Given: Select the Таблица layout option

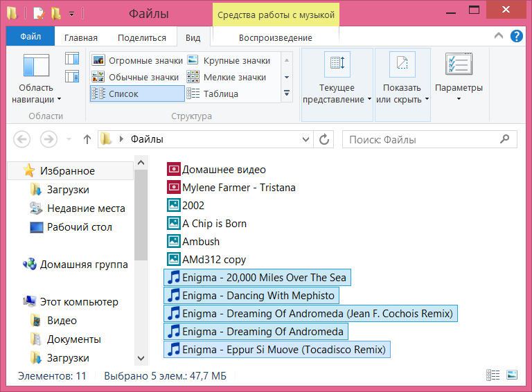Looking at the screenshot, I should pos(213,94).
